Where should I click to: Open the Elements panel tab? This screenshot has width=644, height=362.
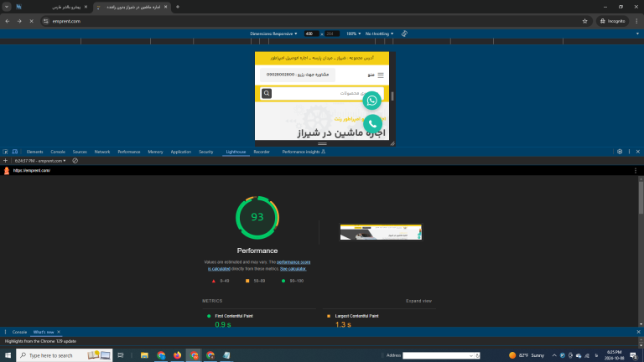coord(34,152)
